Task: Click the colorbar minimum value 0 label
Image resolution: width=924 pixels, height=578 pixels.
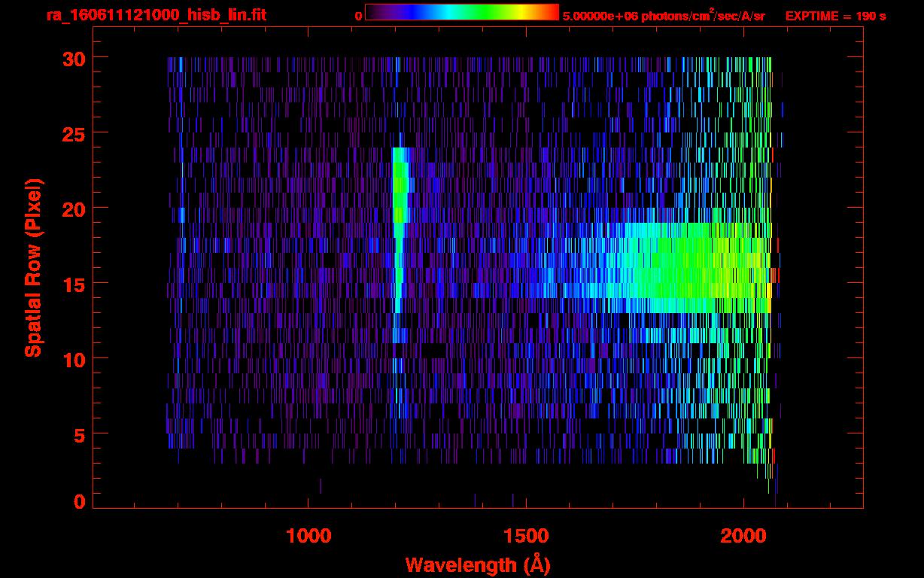Action: [358, 16]
